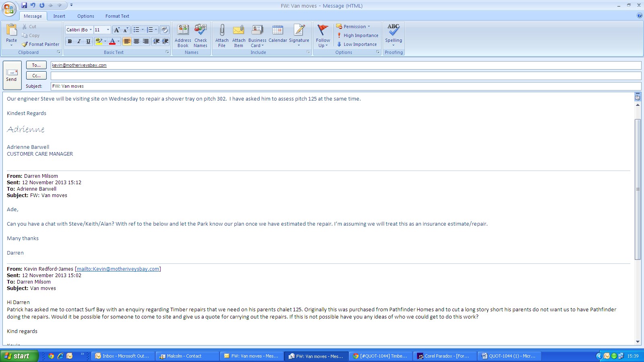Mark message as High Importance
Screen dimensions: 644x362
(357, 35)
